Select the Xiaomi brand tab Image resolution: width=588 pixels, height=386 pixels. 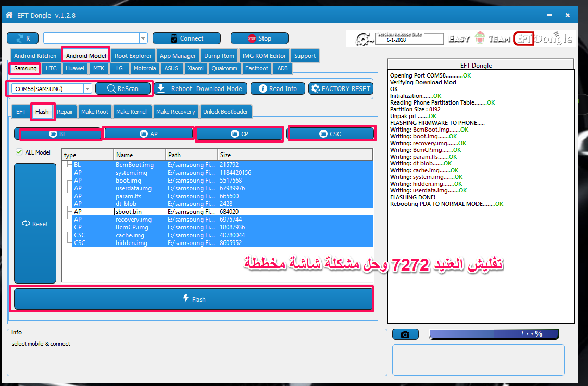[195, 68]
